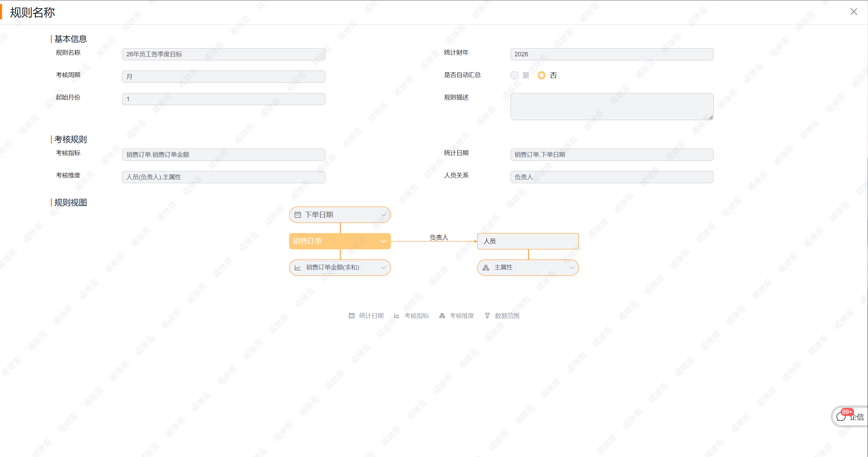This screenshot has width=868, height=457.
Task: Select the 是 radio for 是否自动汇总
Action: [x=514, y=75]
